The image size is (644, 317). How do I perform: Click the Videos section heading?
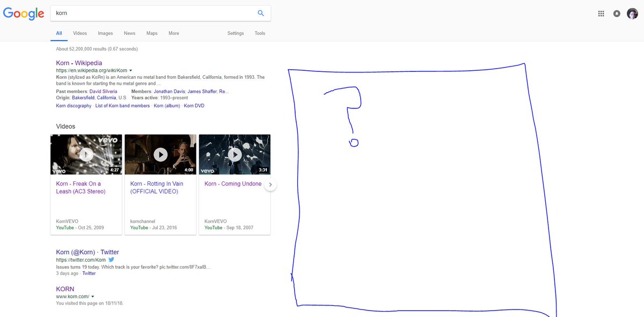pos(65,127)
